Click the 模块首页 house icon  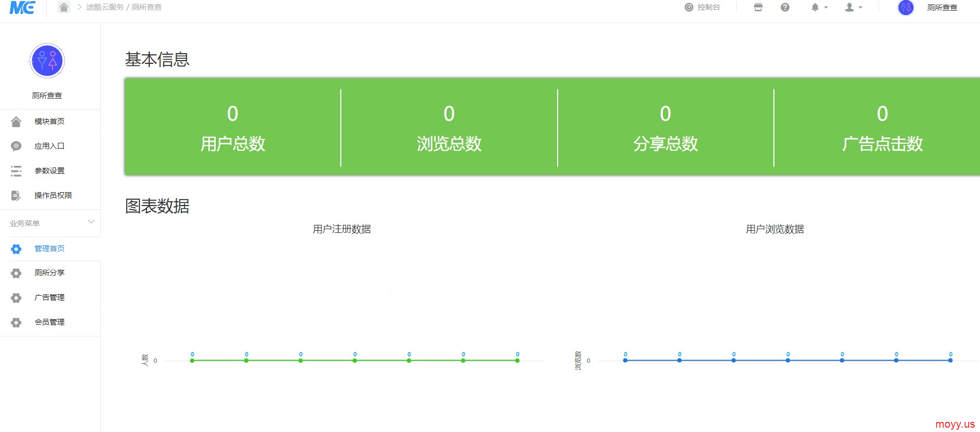(16, 122)
